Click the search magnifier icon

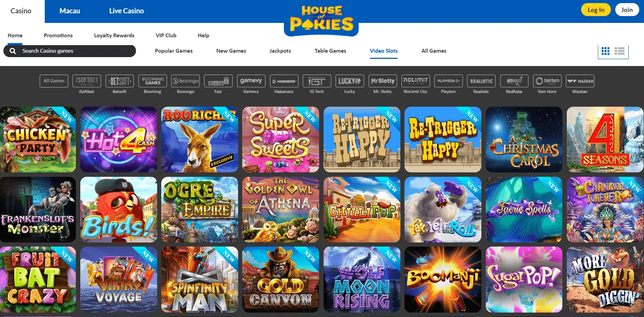click(x=13, y=51)
